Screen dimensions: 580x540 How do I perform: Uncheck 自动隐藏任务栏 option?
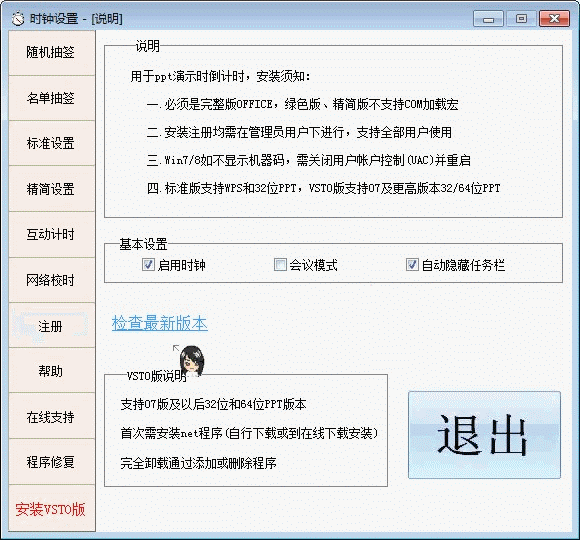pyautogui.click(x=412, y=264)
